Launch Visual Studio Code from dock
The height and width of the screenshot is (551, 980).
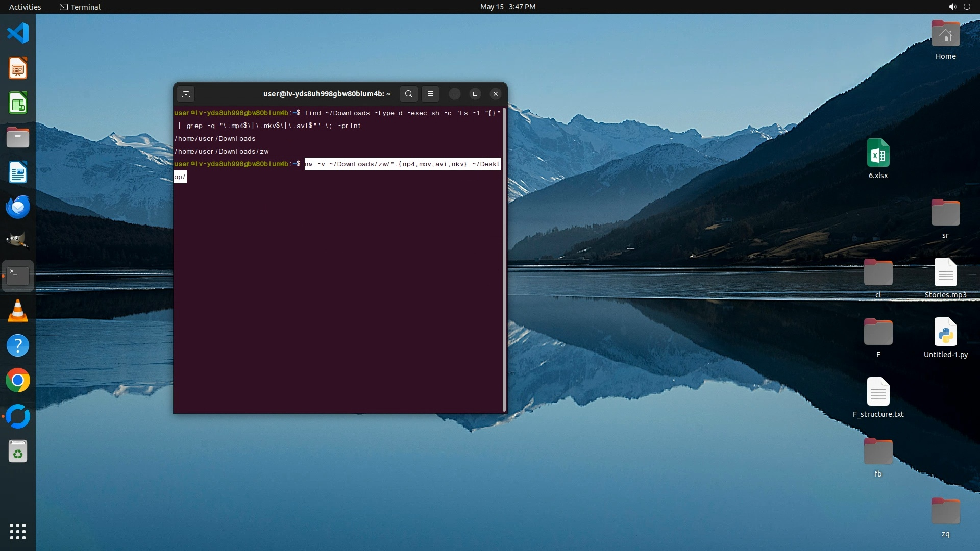(18, 34)
